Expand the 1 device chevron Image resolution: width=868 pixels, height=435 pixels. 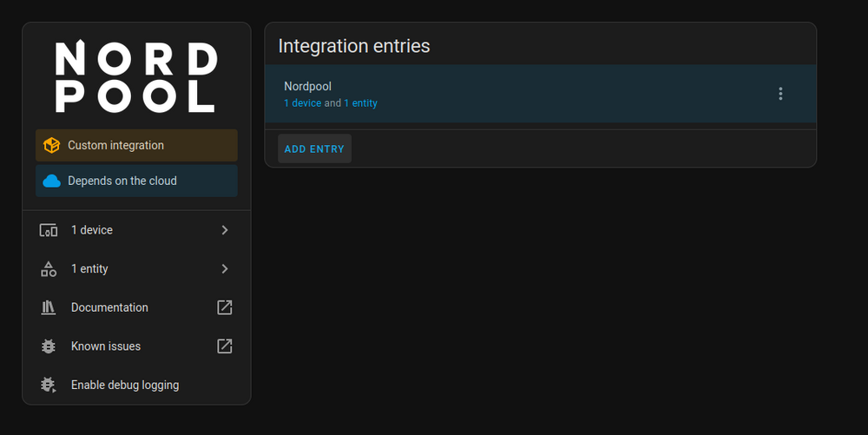[225, 230]
